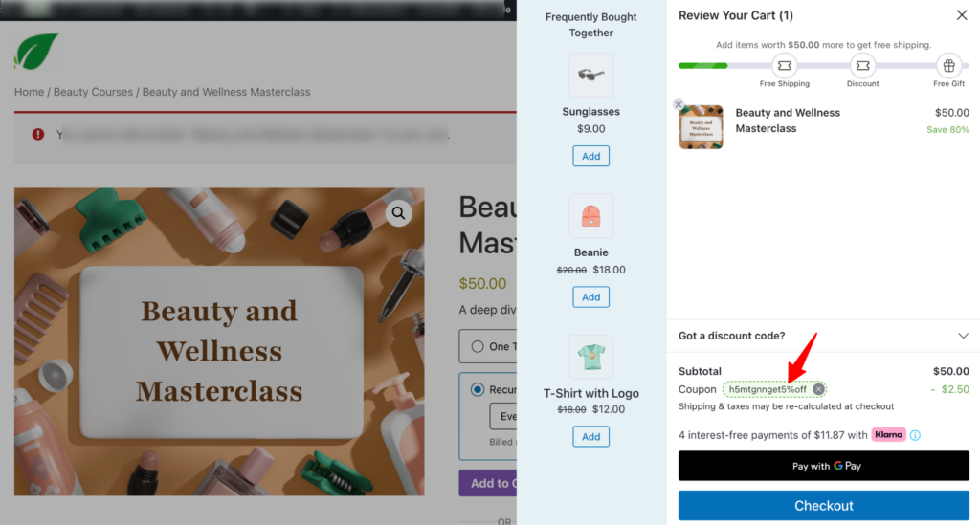This screenshot has height=525, width=980.
Task: Click the Free Shipping milestone icon
Action: pyautogui.click(x=785, y=66)
